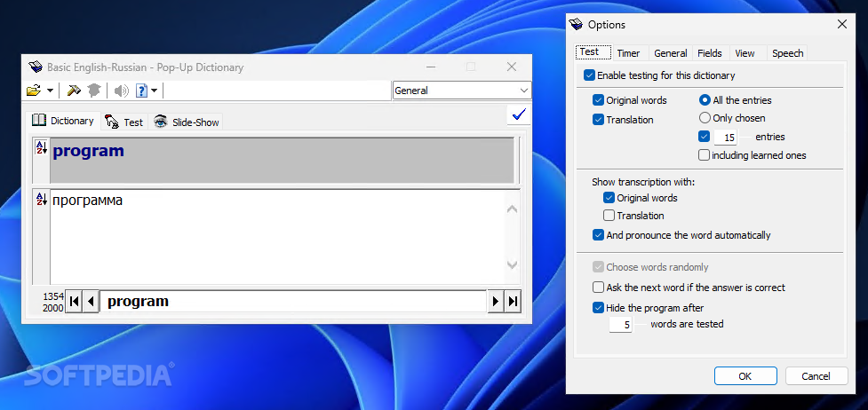Viewport: 868px width, 410px height.
Task: Toggle 'including learned ones' checkbox
Action: tap(705, 155)
